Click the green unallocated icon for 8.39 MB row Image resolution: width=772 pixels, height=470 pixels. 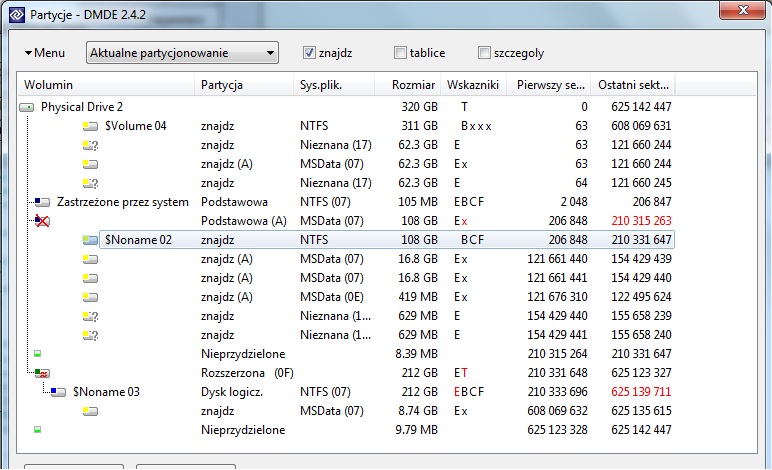click(x=37, y=353)
